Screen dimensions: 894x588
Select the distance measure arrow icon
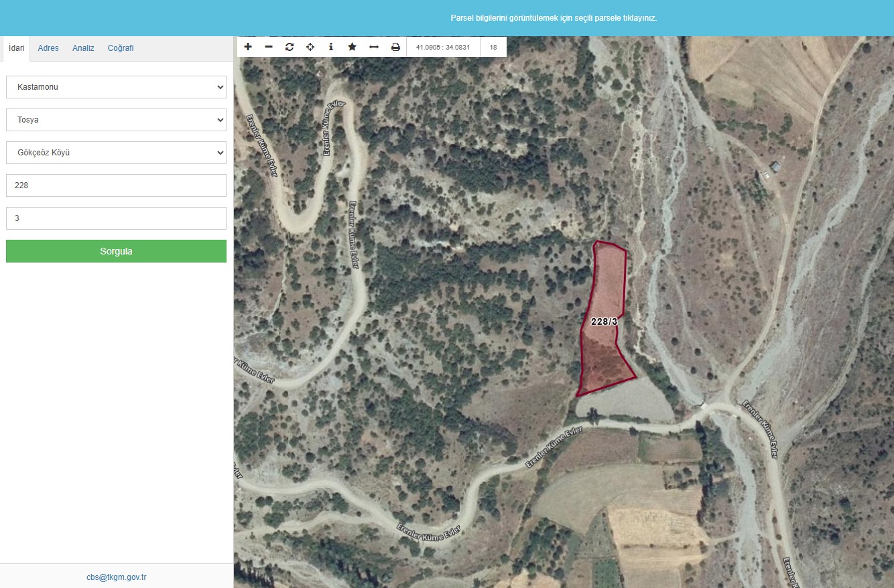tap(374, 47)
